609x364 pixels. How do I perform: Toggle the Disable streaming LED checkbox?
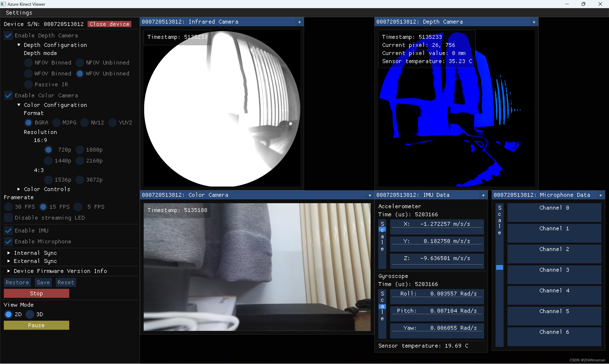click(x=8, y=217)
